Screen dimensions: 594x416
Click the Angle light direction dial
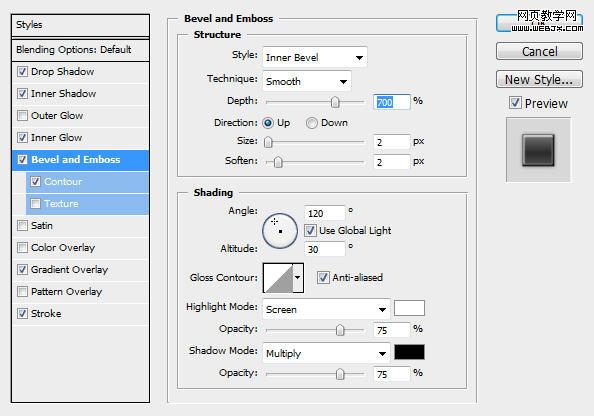[x=280, y=231]
